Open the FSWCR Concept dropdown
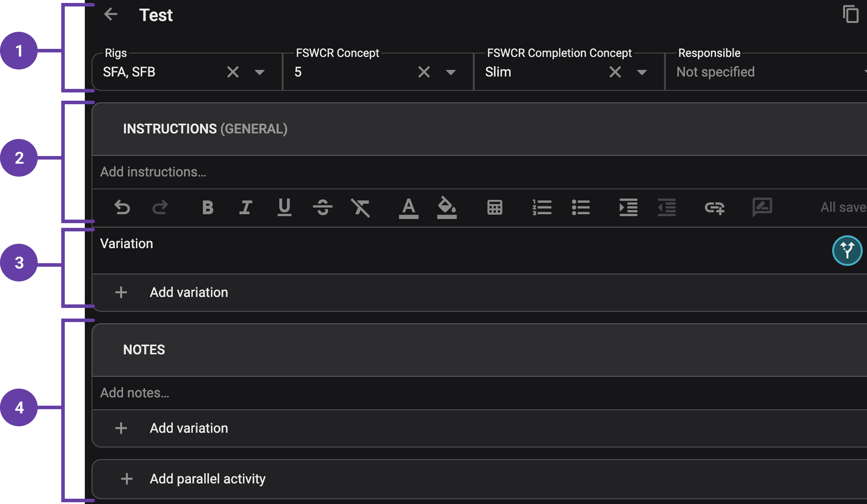867x504 pixels. coord(451,72)
